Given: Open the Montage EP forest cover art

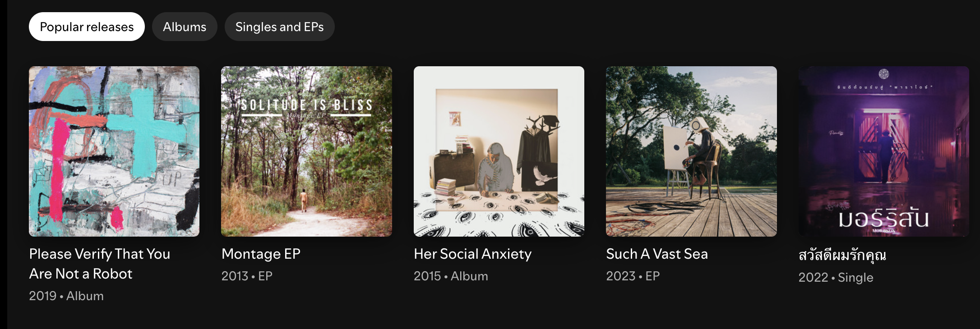Looking at the screenshot, I should [306, 151].
